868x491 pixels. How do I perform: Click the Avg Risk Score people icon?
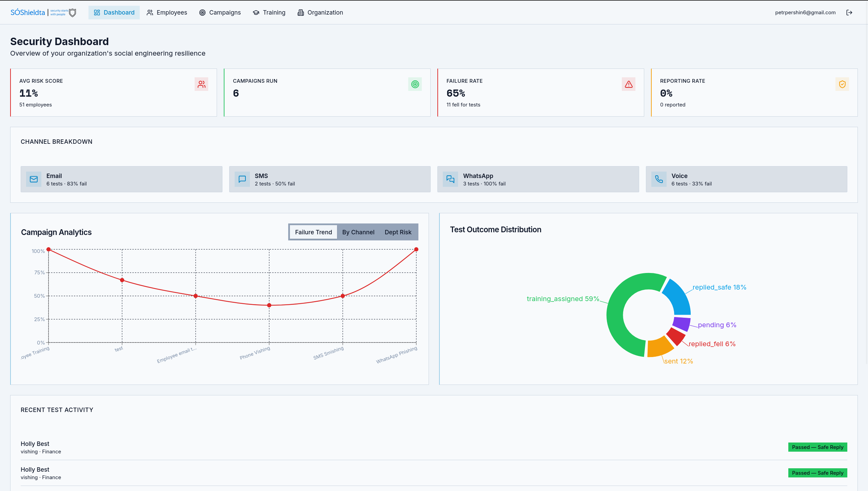(x=201, y=84)
